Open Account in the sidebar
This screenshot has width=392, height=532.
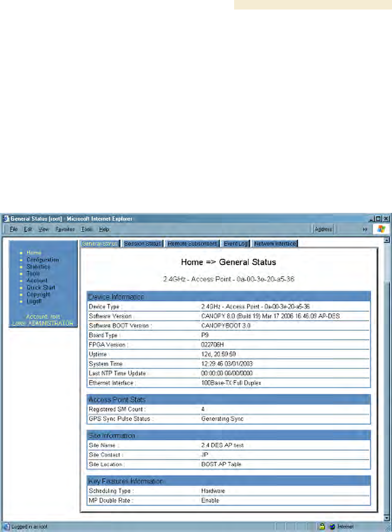[x=37, y=281]
